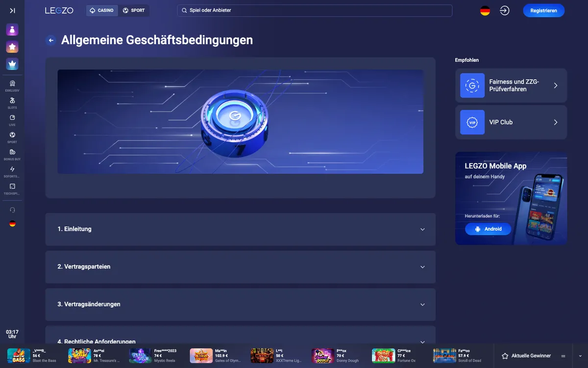Screen dimensions: 588x368
Task: Open the Slots category
Action: click(x=12, y=103)
